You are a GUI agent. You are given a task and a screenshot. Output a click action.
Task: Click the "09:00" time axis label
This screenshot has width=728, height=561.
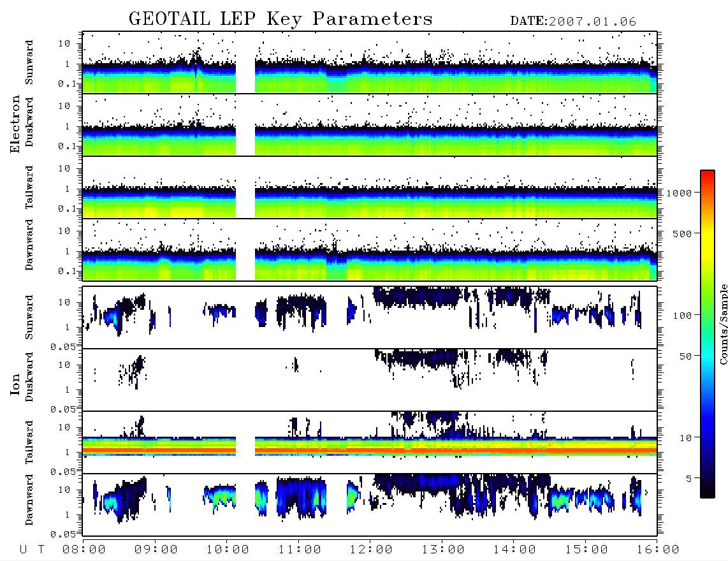click(x=156, y=550)
